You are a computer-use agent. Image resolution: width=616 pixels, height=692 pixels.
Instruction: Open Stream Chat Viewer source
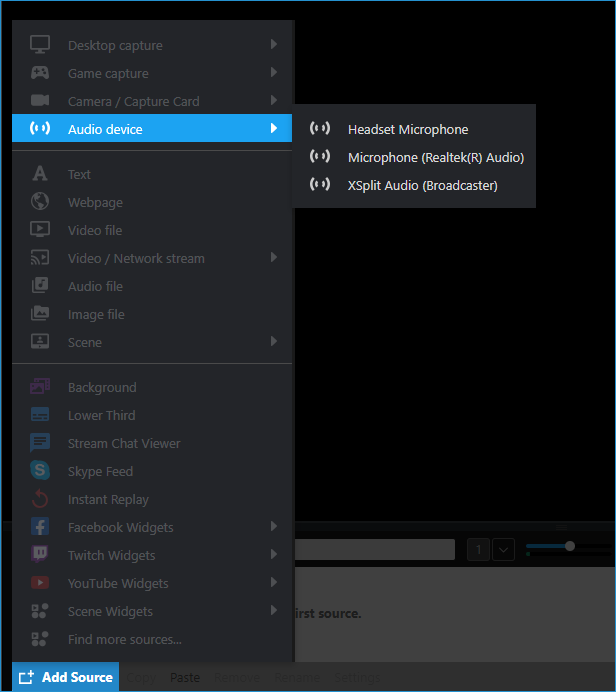[152, 443]
